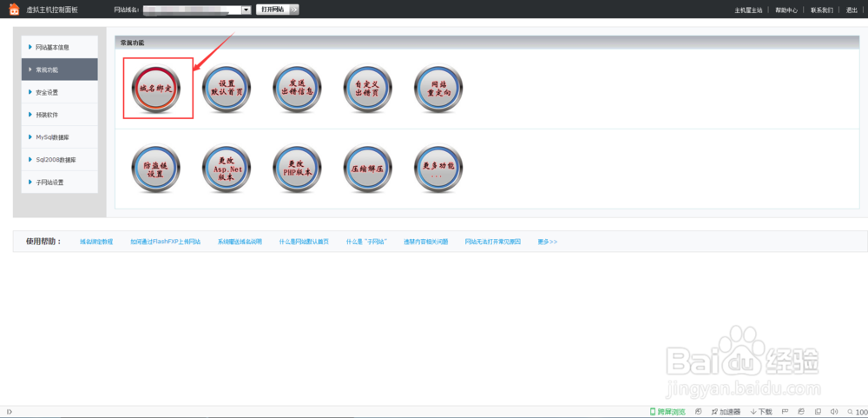
Task: Click the orange house logo icon
Action: point(14,9)
